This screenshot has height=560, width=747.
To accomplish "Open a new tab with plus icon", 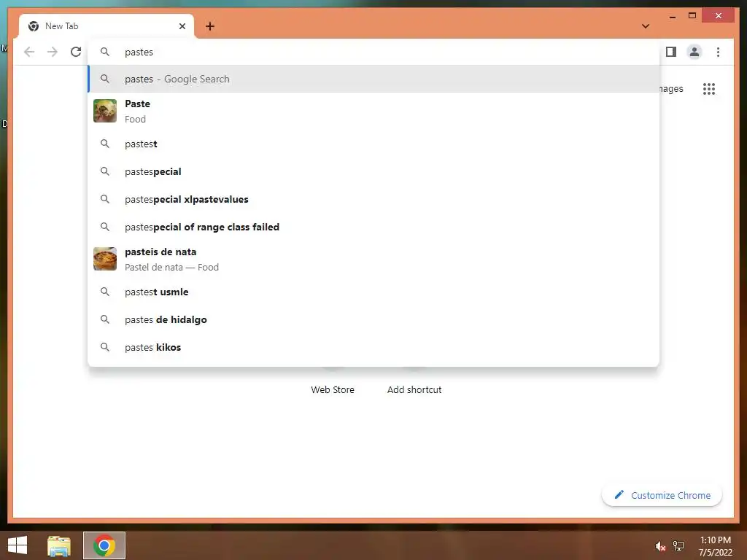I will pyautogui.click(x=210, y=26).
